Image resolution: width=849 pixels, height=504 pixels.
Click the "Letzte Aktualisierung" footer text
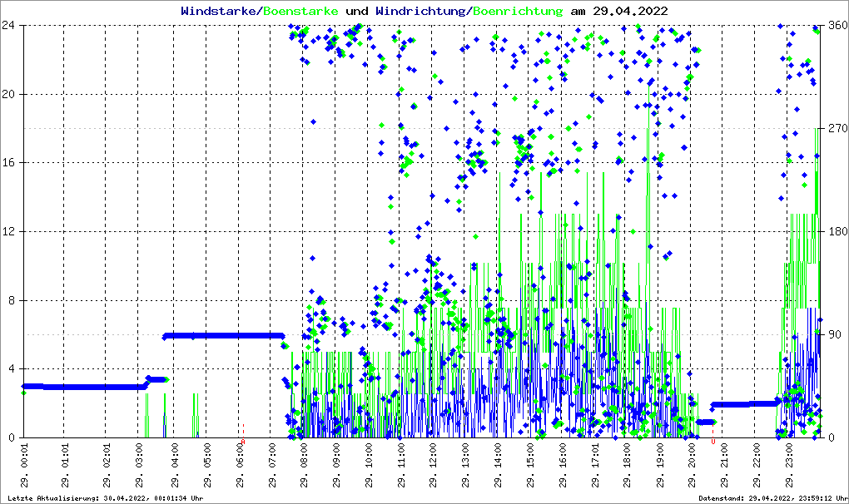click(x=106, y=498)
